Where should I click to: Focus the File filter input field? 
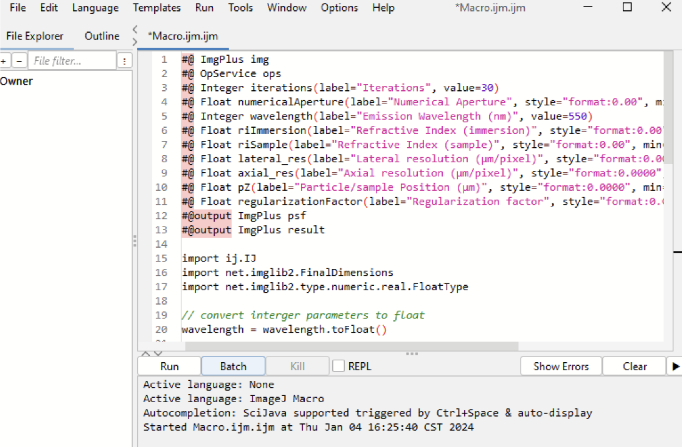point(72,61)
